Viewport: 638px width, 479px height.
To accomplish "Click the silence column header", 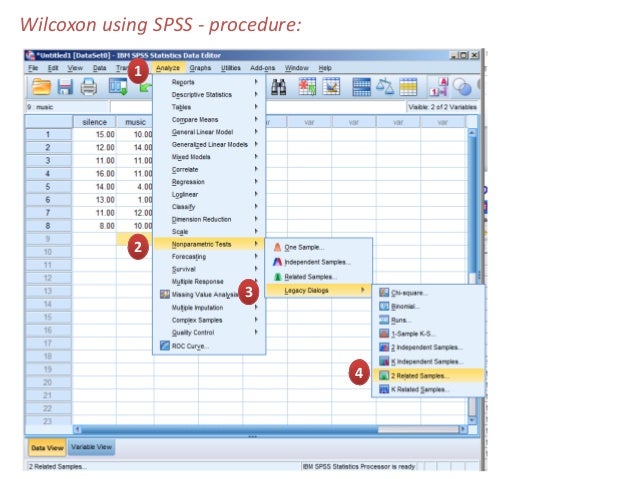I will [x=94, y=122].
